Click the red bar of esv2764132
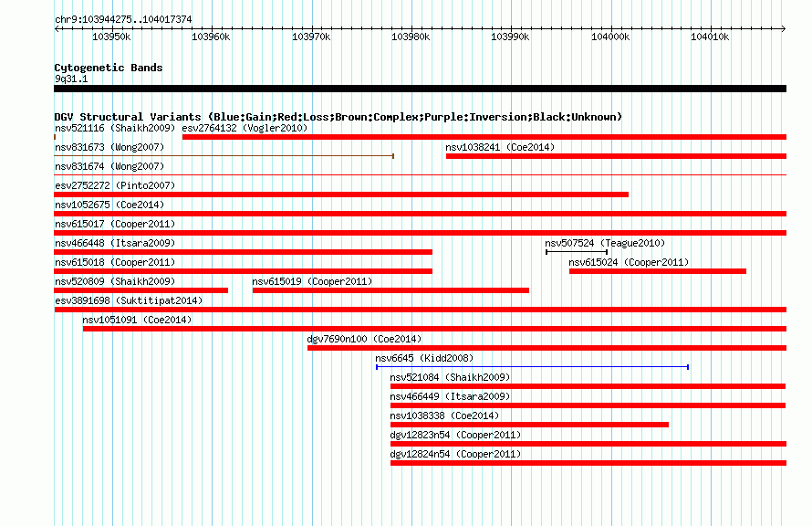Image resolution: width=812 pixels, height=526 pixels. 484,137
